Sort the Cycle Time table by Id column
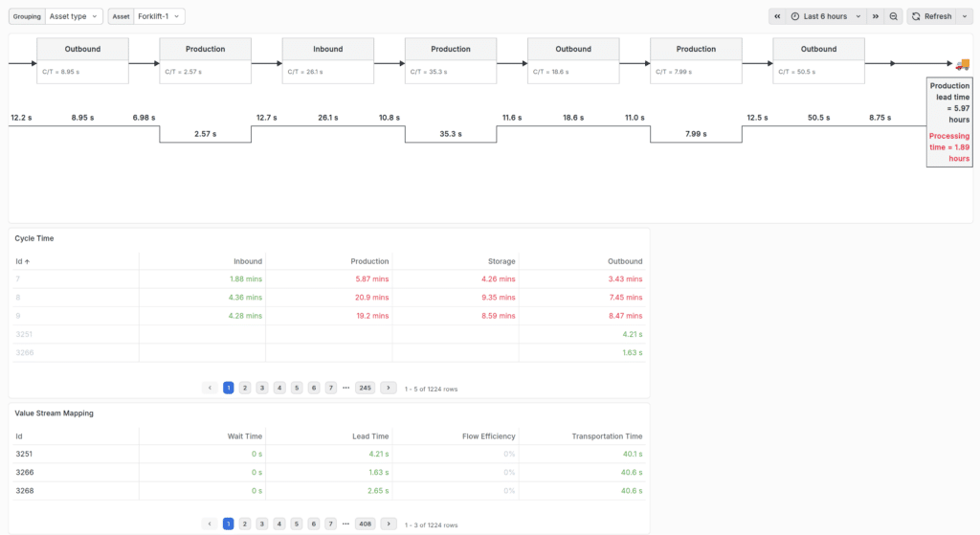 click(23, 261)
